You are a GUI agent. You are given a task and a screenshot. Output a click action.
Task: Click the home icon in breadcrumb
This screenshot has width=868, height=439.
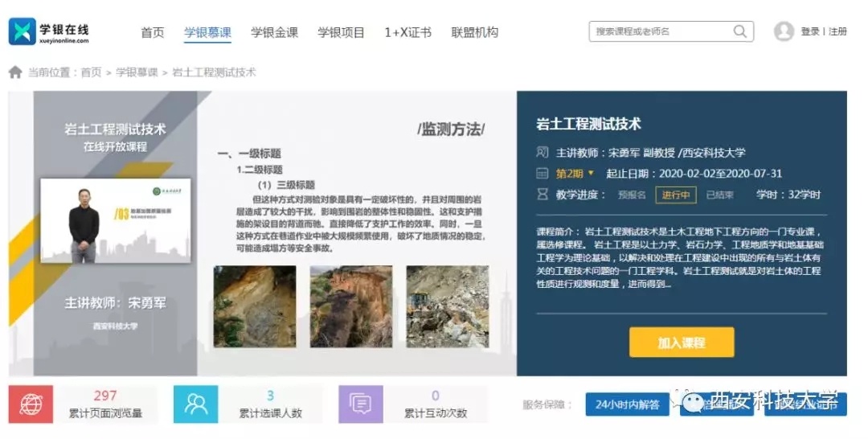click(x=15, y=72)
